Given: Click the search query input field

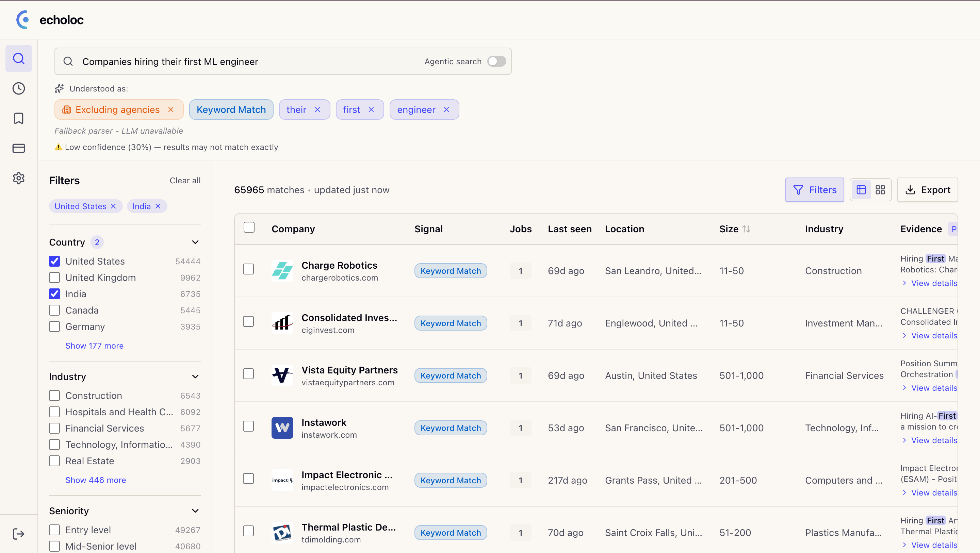Looking at the screenshot, I should point(244,62).
